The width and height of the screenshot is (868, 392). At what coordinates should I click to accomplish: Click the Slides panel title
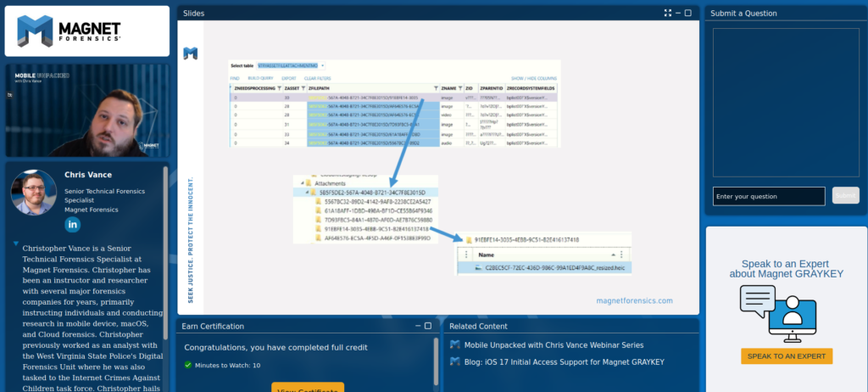pyautogui.click(x=193, y=14)
